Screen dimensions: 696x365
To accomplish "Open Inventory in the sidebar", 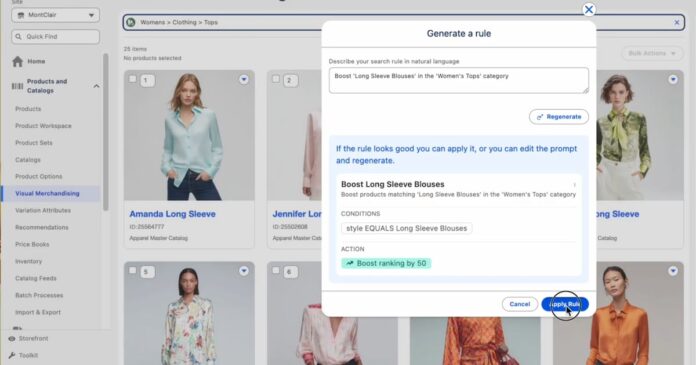I will (x=28, y=261).
